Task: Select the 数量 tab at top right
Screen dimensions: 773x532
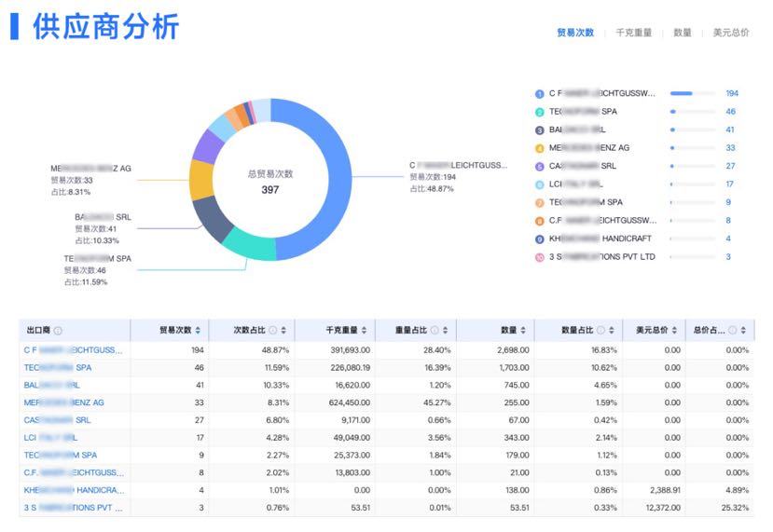Action: [683, 33]
